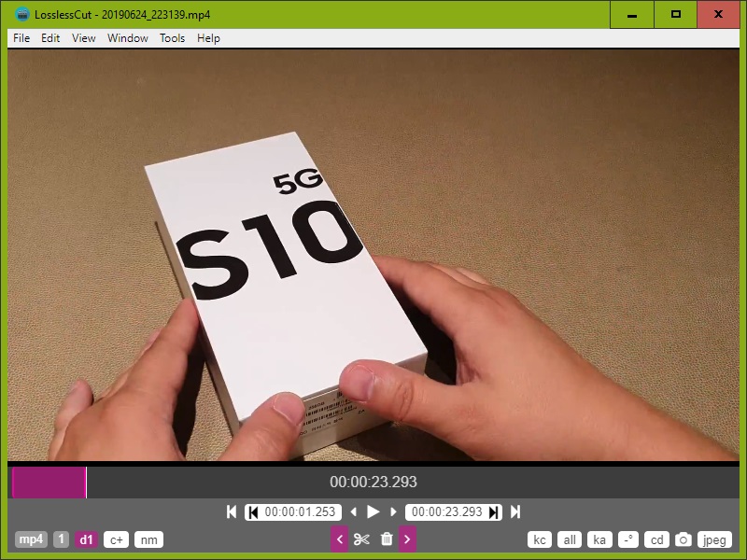Select the previous segment with left chevron
This screenshot has height=560, width=747.
tap(340, 539)
